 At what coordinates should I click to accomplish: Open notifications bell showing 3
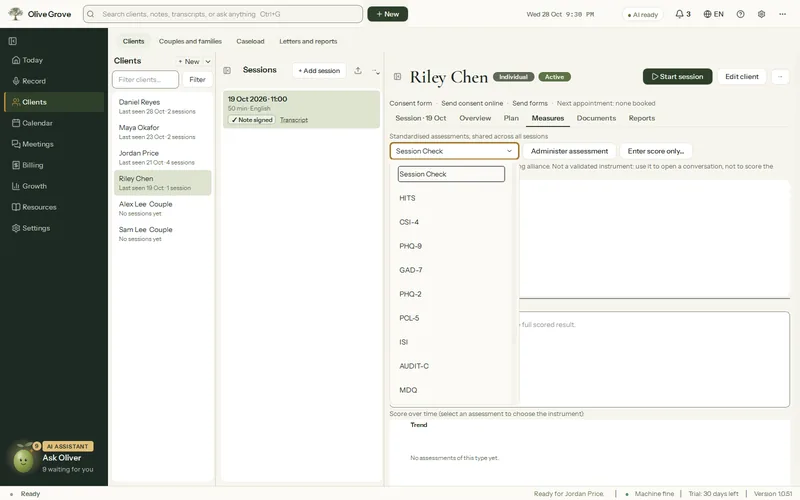pos(683,14)
